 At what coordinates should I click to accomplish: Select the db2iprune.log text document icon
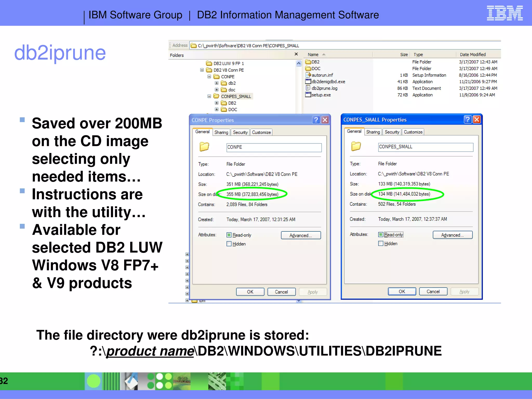point(308,88)
